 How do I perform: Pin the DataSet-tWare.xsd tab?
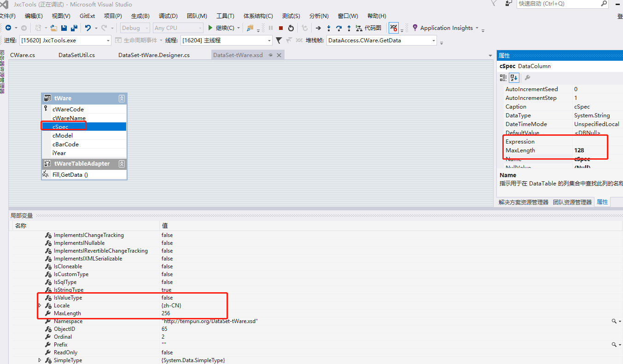coord(271,55)
